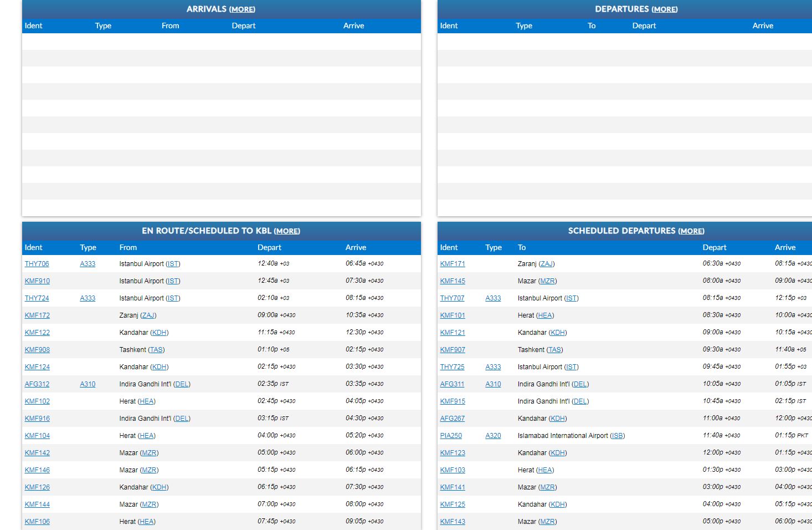View flight KMF141 to Mazar
Screen dimensions: 812x530
453,487
